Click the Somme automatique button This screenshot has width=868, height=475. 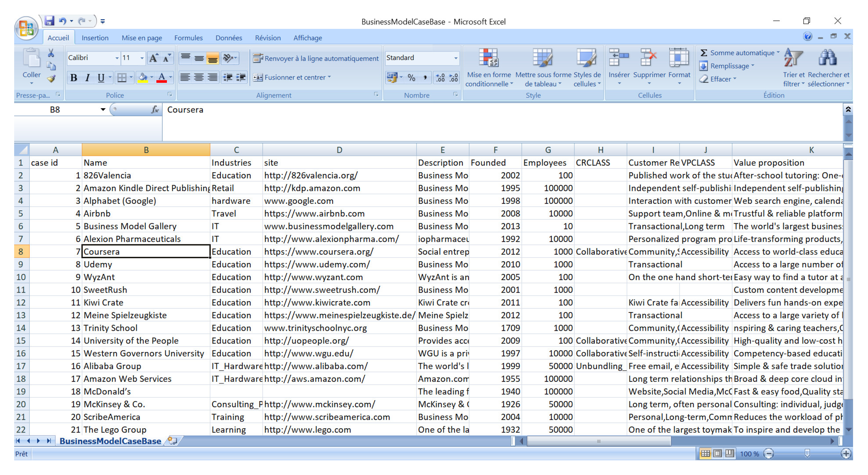point(738,53)
